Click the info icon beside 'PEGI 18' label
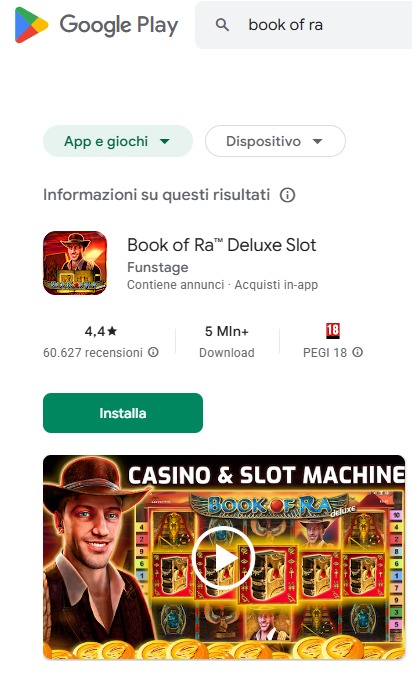Screen dimensions: 412x679 (x=357, y=352)
